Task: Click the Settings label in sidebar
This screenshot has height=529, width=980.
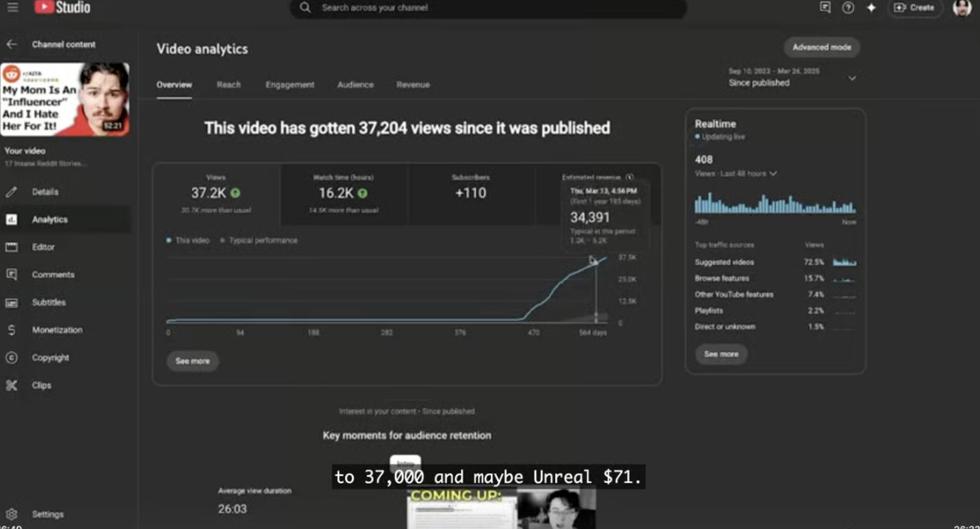Action: click(x=48, y=514)
